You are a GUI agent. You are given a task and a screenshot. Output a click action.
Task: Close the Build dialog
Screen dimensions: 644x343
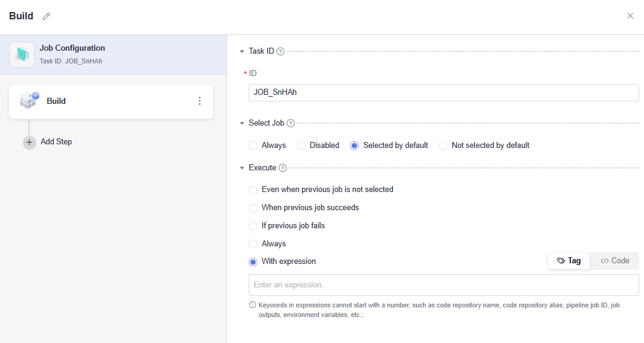click(630, 16)
